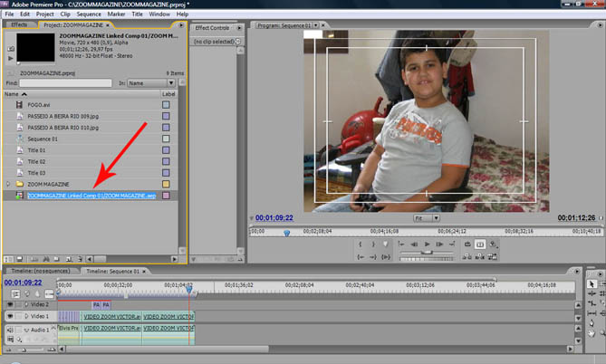
Task: Select the Selection tool in Tools panel
Action: (x=592, y=283)
